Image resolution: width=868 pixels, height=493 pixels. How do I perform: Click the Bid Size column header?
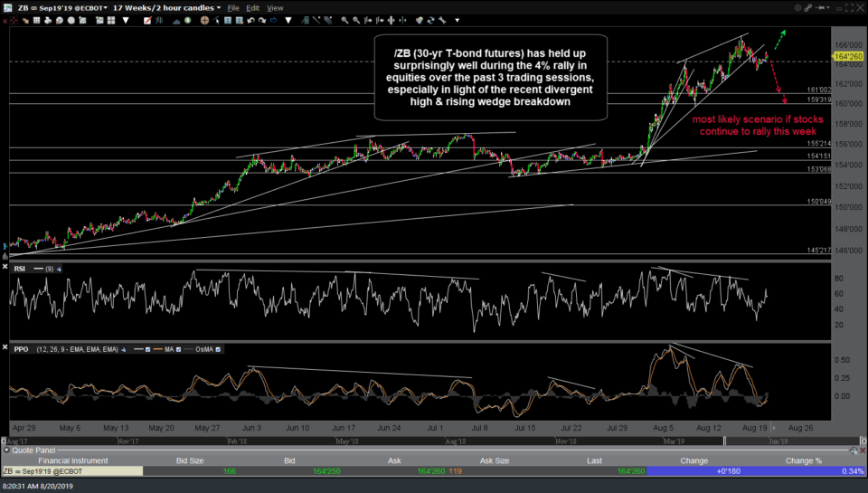click(x=190, y=460)
